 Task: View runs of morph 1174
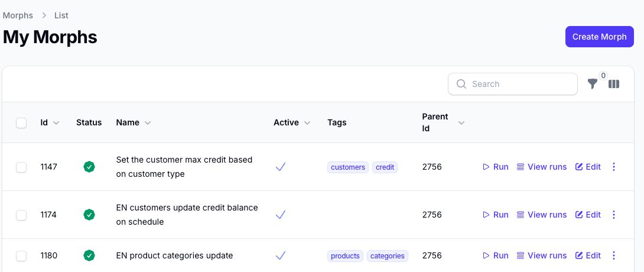(542, 215)
